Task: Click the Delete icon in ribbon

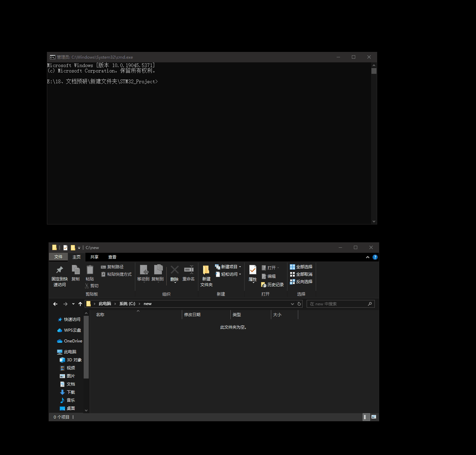Action: tap(174, 270)
